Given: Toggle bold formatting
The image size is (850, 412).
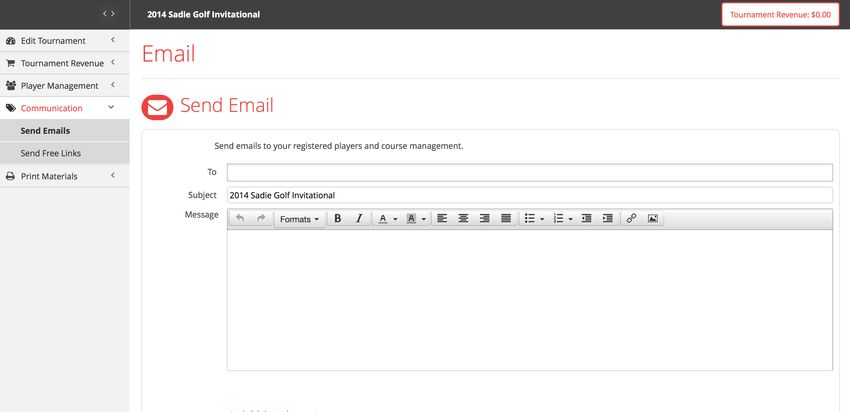Looking at the screenshot, I should click(x=338, y=218).
